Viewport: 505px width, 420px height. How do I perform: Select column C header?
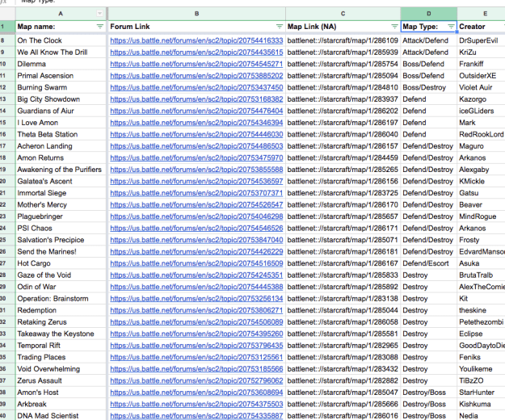click(x=343, y=14)
